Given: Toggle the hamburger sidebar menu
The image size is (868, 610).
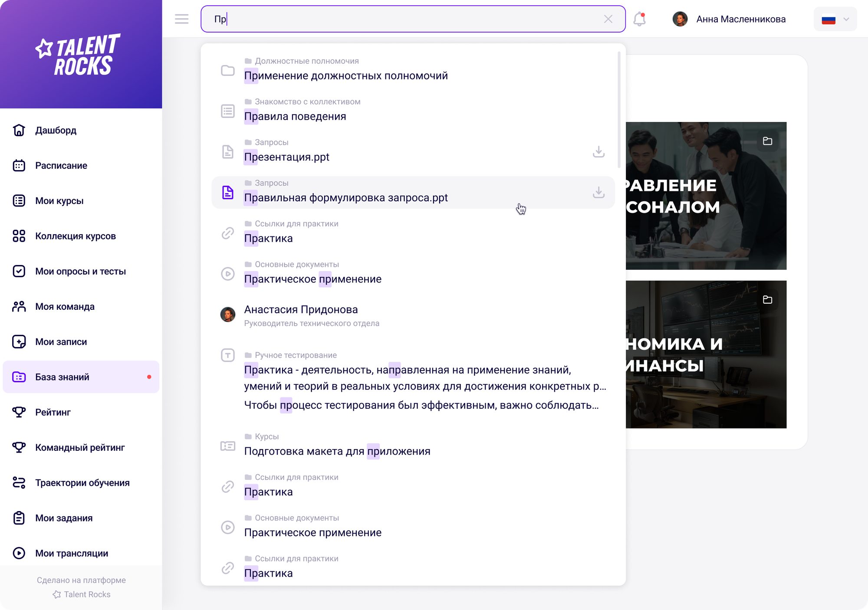Looking at the screenshot, I should pyautogui.click(x=181, y=19).
